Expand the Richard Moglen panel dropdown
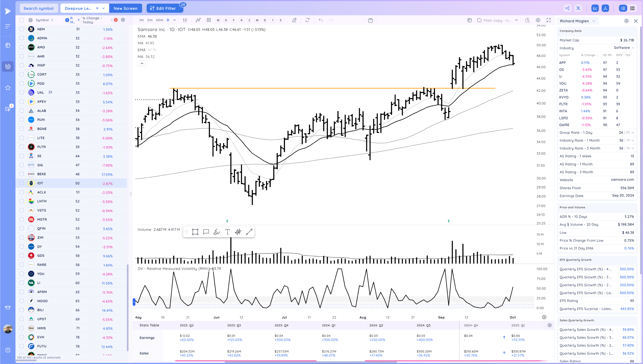Image resolution: width=643 pixels, height=364 pixels. (594, 21)
